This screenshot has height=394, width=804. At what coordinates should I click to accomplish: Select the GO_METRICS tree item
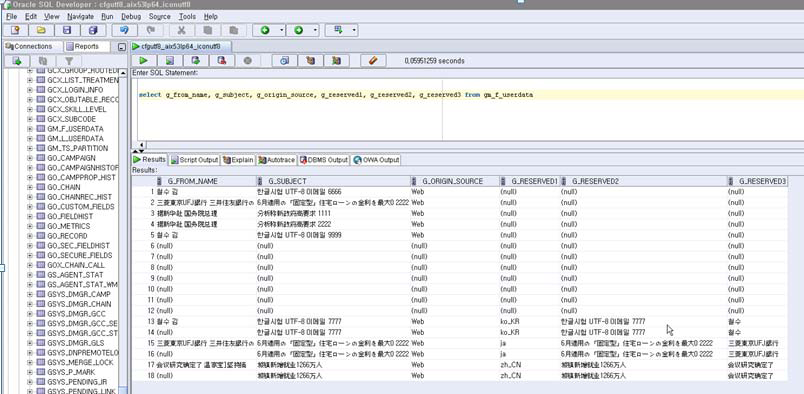click(x=69, y=226)
